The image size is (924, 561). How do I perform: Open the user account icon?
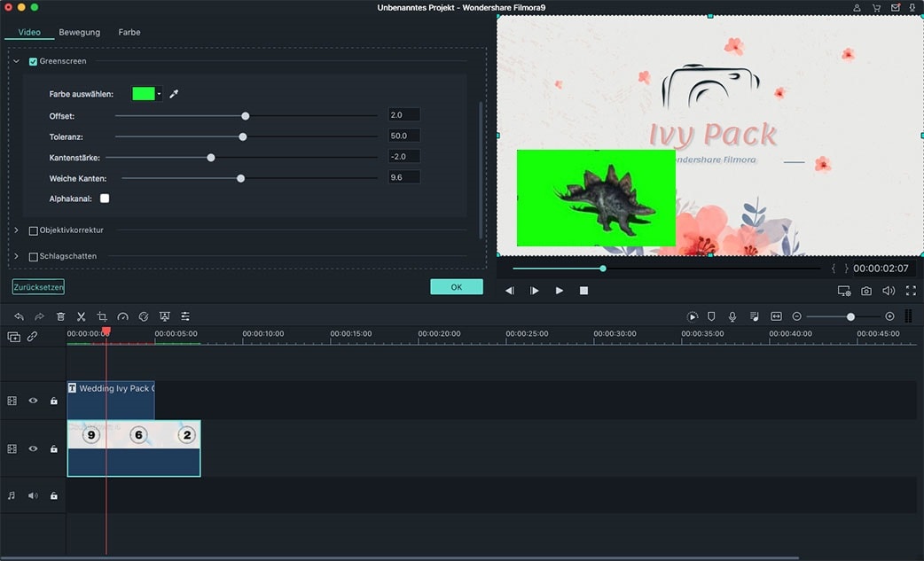(857, 8)
